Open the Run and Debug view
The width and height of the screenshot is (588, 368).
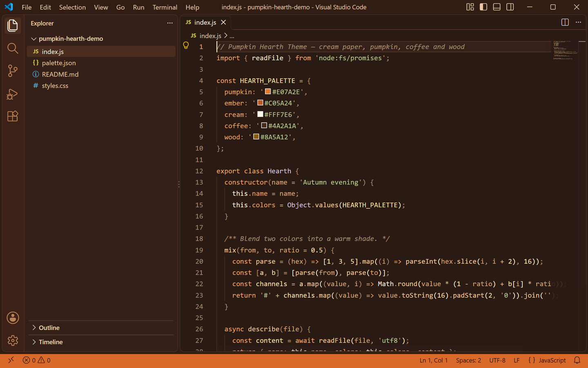(x=13, y=94)
